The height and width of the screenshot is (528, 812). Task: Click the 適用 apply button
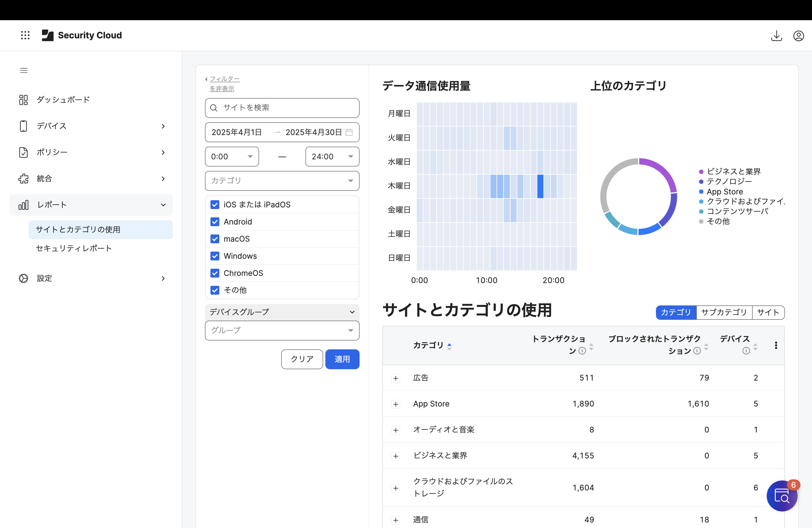point(342,359)
